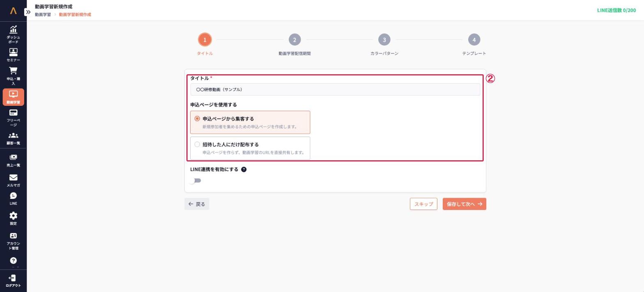This screenshot has height=292, width=644.
Task: Click the app logo at top left
Action: (x=13, y=11)
